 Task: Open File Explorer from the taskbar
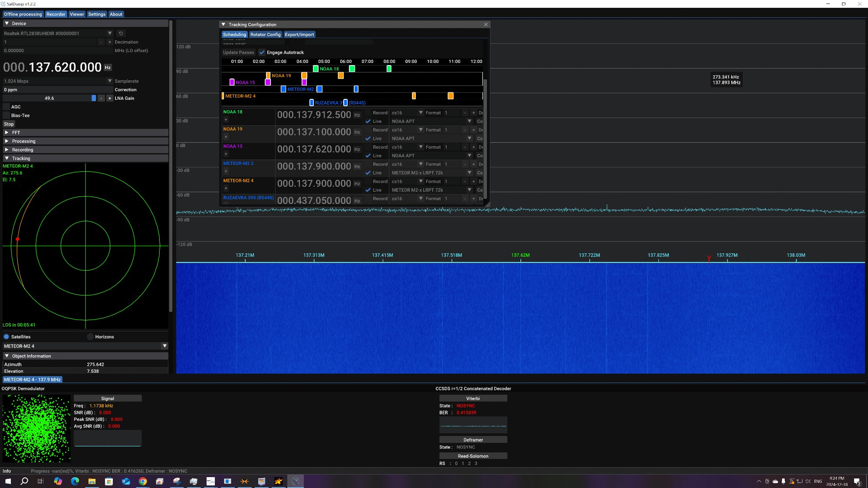92,481
